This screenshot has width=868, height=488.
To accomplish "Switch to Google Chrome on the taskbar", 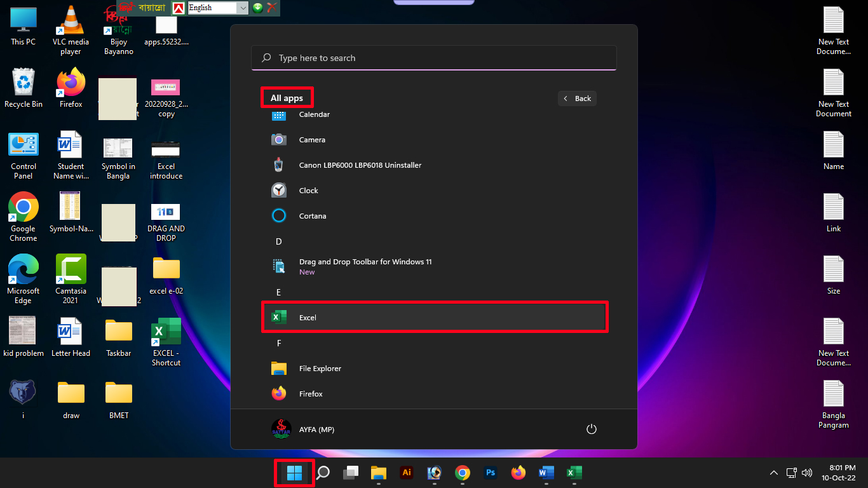I will click(x=463, y=473).
